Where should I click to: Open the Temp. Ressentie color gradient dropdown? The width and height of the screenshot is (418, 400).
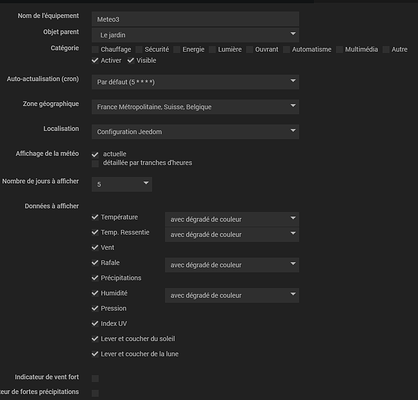pyautogui.click(x=232, y=234)
